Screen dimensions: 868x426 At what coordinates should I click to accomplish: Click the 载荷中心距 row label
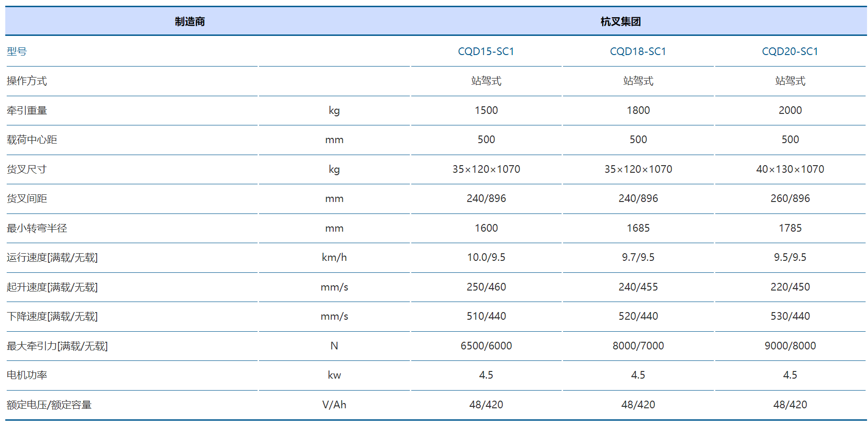coord(32,140)
